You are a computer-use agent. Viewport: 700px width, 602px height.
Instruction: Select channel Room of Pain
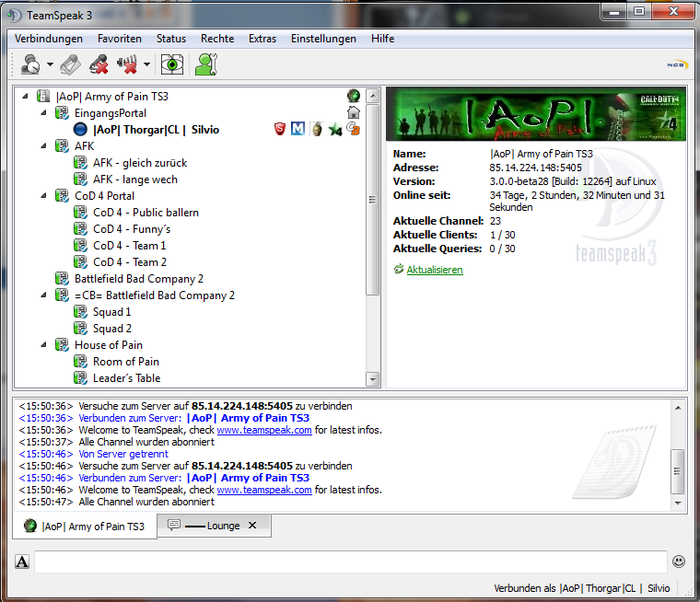click(126, 362)
